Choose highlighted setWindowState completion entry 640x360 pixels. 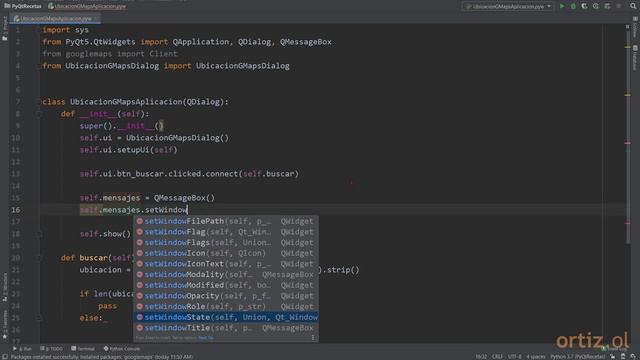[x=226, y=317]
